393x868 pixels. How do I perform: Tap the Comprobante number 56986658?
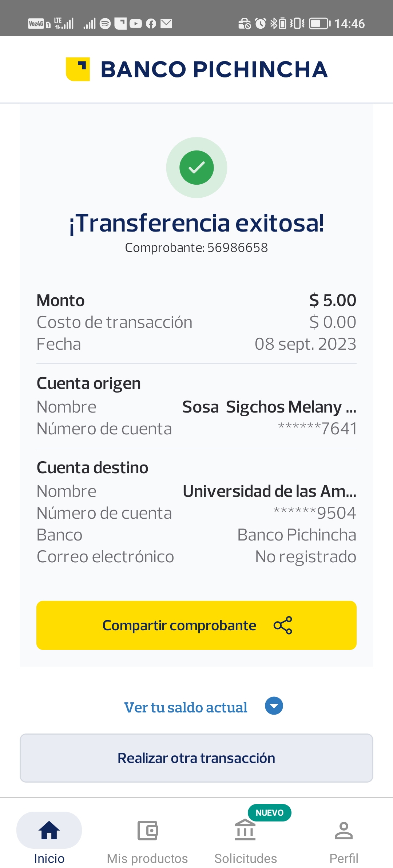237,248
